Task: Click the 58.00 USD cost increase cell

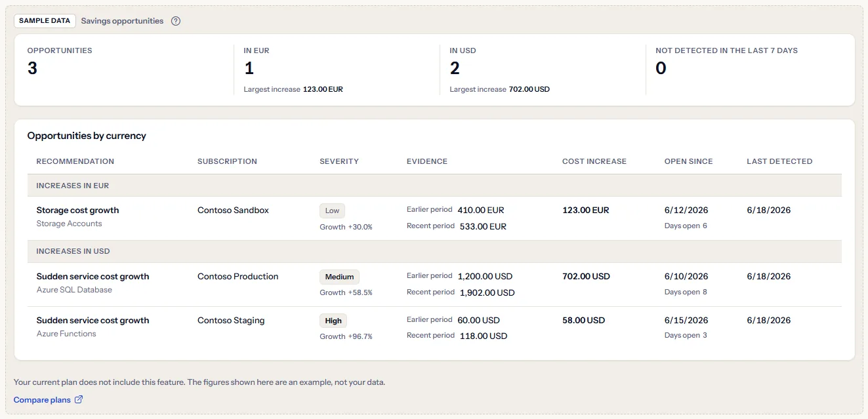Action: click(583, 321)
